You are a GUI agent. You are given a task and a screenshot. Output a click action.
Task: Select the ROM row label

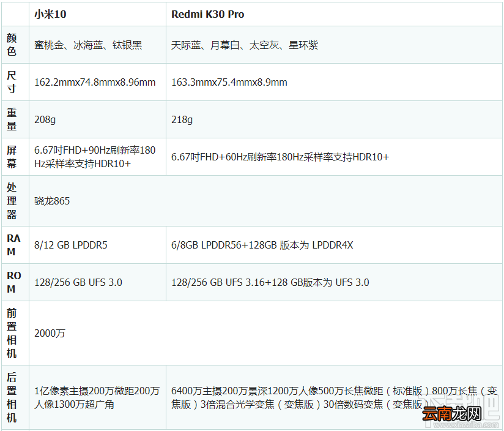pyautogui.click(x=15, y=282)
